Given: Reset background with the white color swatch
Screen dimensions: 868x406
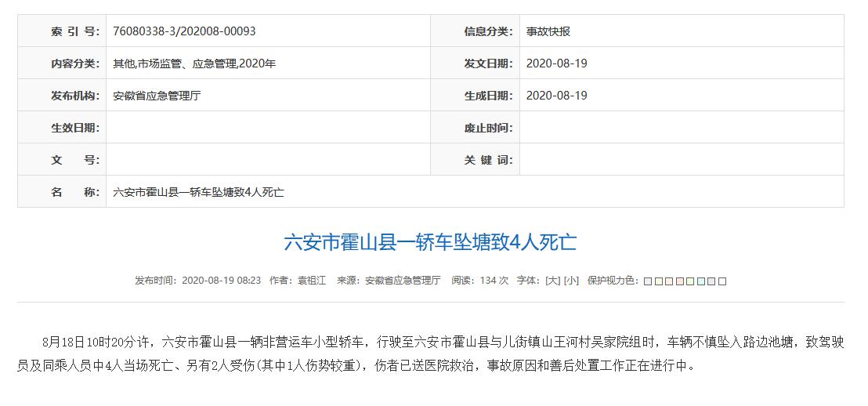Looking at the screenshot, I should (722, 281).
